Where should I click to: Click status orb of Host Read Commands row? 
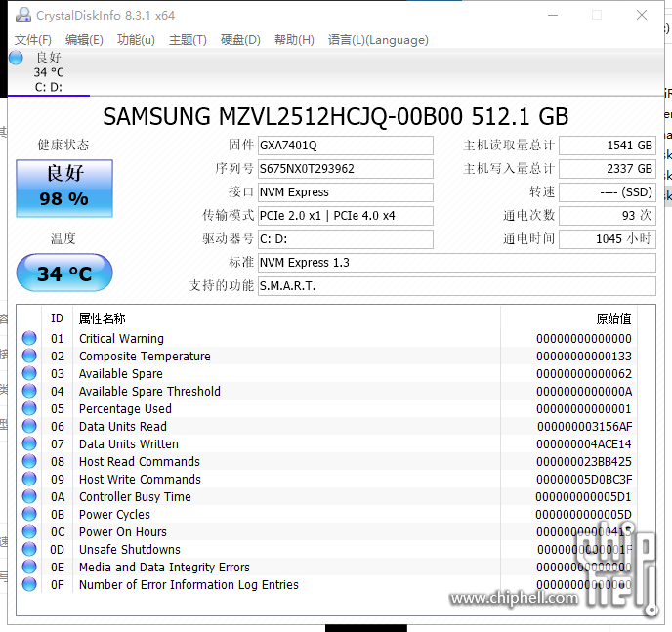point(29,461)
